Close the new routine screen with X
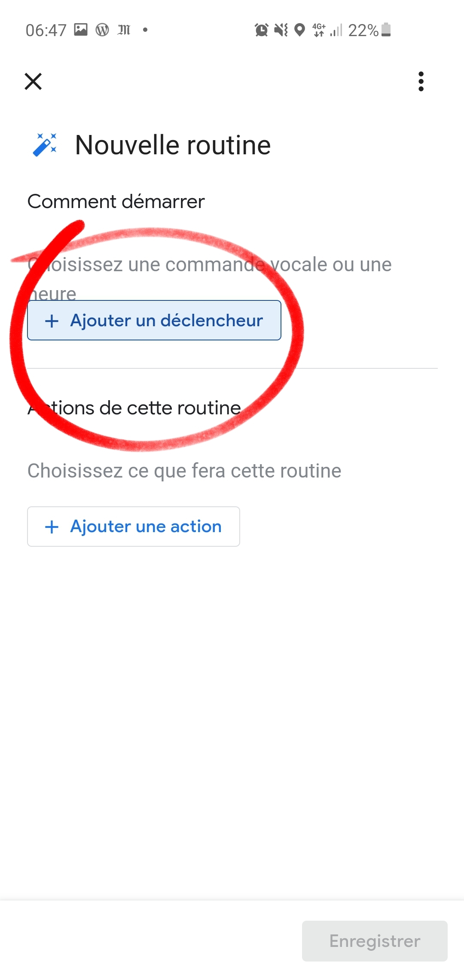Screen dimensions: 464x980 coord(33,81)
